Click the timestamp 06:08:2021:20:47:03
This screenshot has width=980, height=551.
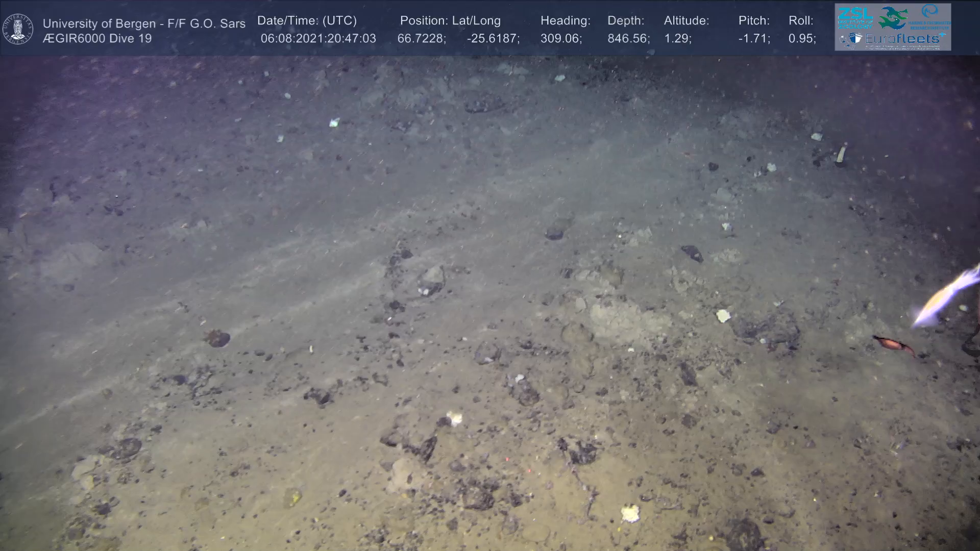point(318,39)
